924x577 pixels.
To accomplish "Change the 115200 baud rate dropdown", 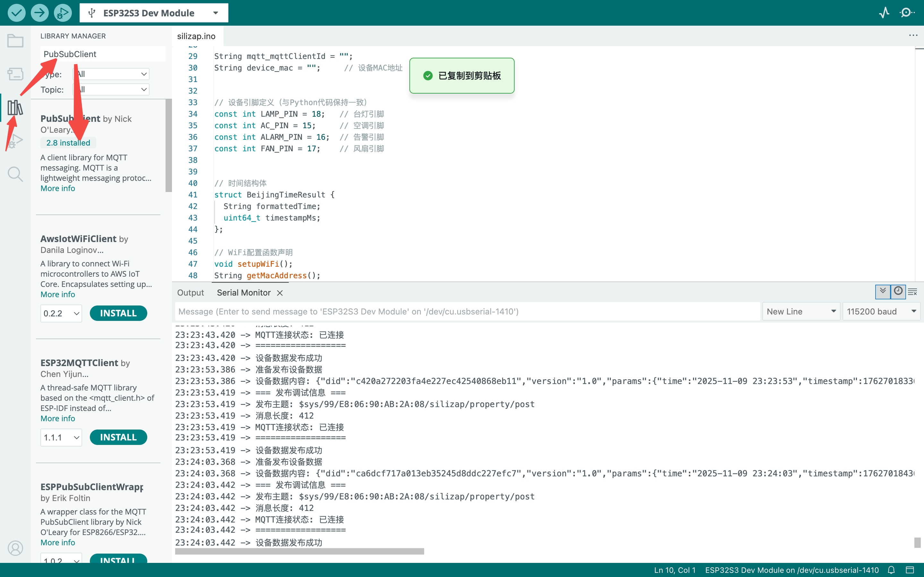I will pos(881,311).
